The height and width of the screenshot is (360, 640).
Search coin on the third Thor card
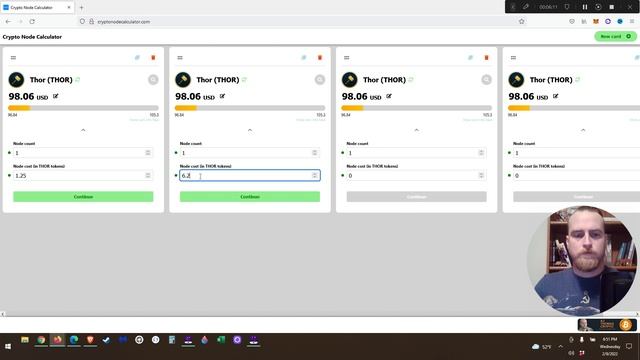[486, 80]
